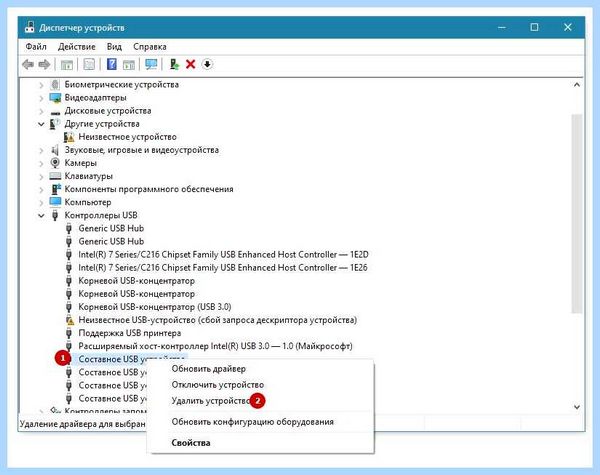Open the Файл menu
This screenshot has width=600, height=475.
click(x=36, y=47)
